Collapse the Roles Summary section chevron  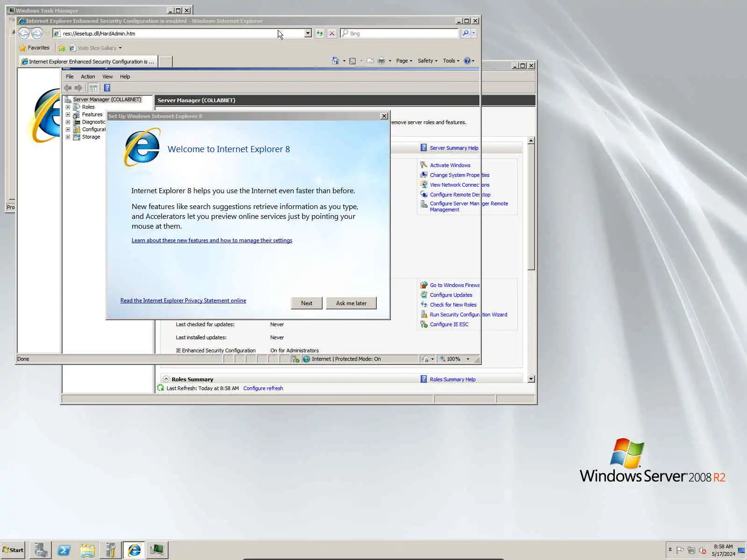click(x=166, y=379)
